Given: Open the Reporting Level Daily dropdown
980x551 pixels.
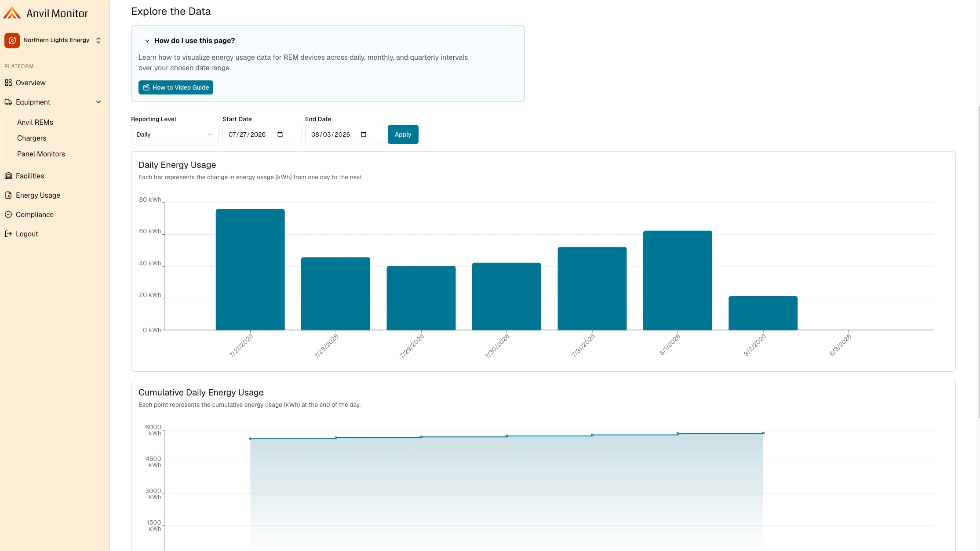Looking at the screenshot, I should (175, 134).
